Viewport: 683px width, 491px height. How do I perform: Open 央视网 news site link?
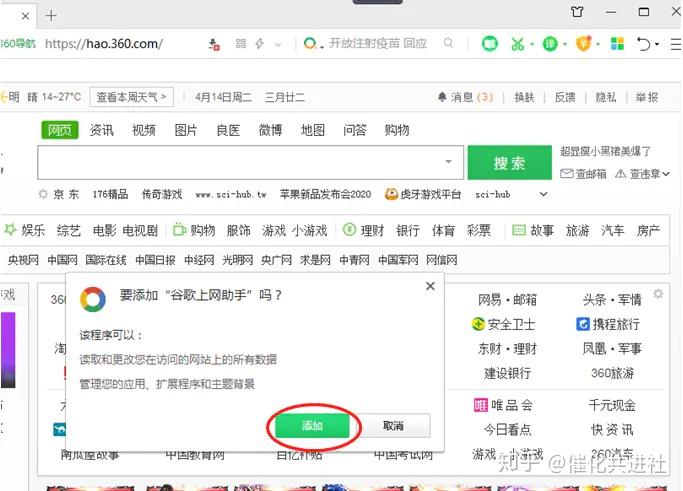[24, 260]
